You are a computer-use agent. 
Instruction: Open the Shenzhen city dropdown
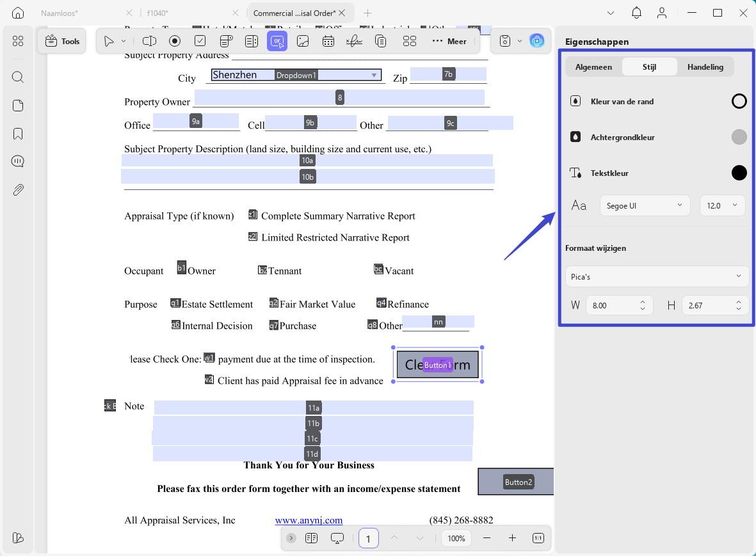[296, 75]
